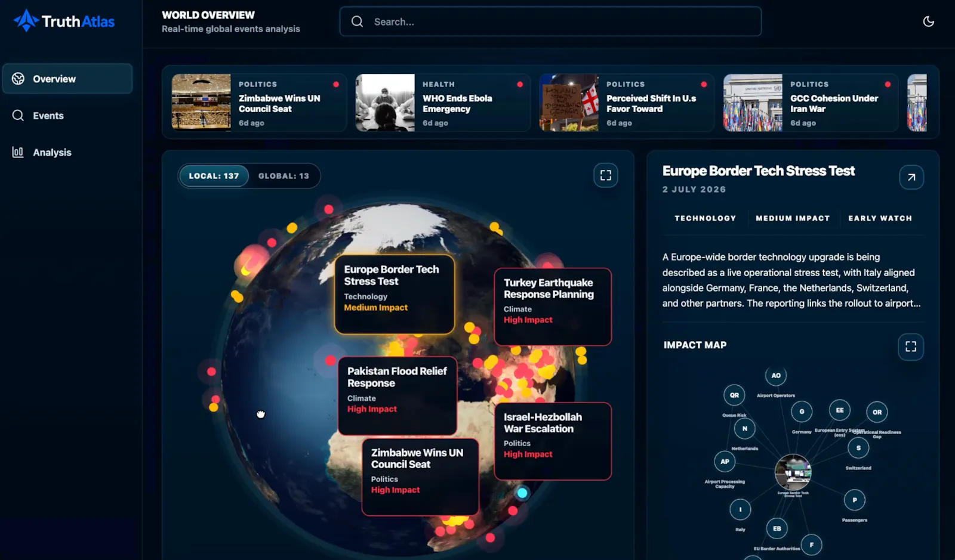The width and height of the screenshot is (955, 560).
Task: Click the central event image node in impact map
Action: click(x=793, y=472)
